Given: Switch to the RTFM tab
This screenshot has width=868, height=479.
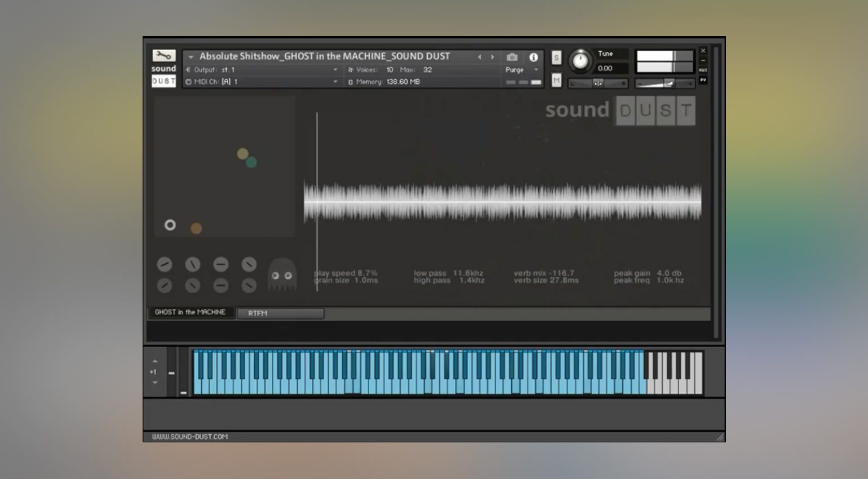Looking at the screenshot, I should (280, 313).
